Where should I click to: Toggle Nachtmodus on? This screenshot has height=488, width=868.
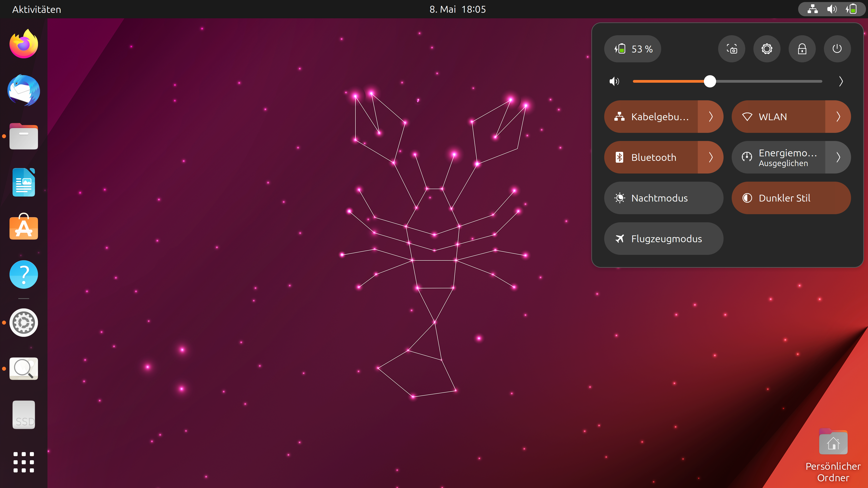coord(663,198)
